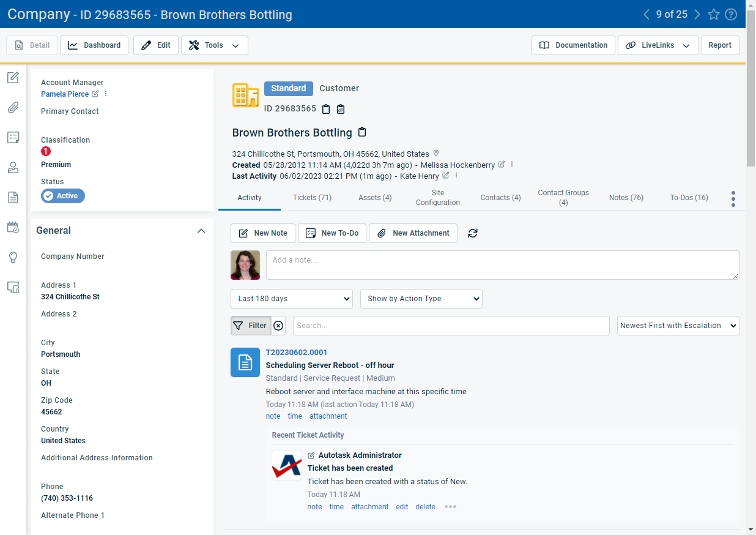Click the user photo beside the note box
The image size is (756, 535).
coord(245,265)
